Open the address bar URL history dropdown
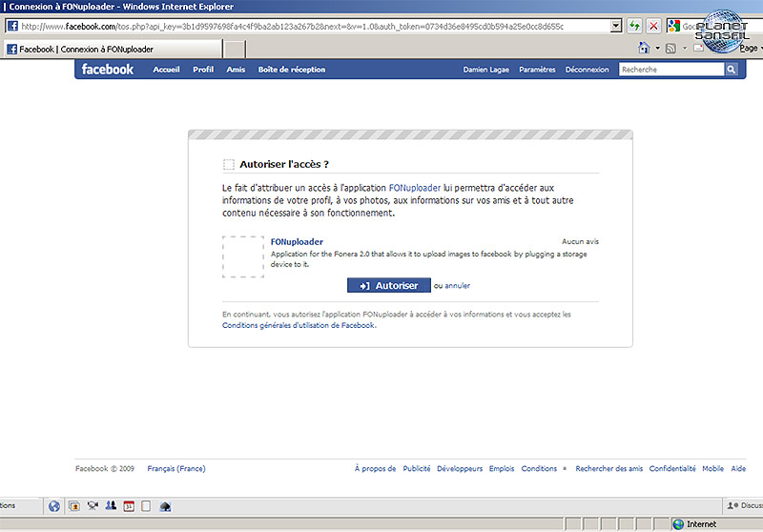 click(616, 26)
